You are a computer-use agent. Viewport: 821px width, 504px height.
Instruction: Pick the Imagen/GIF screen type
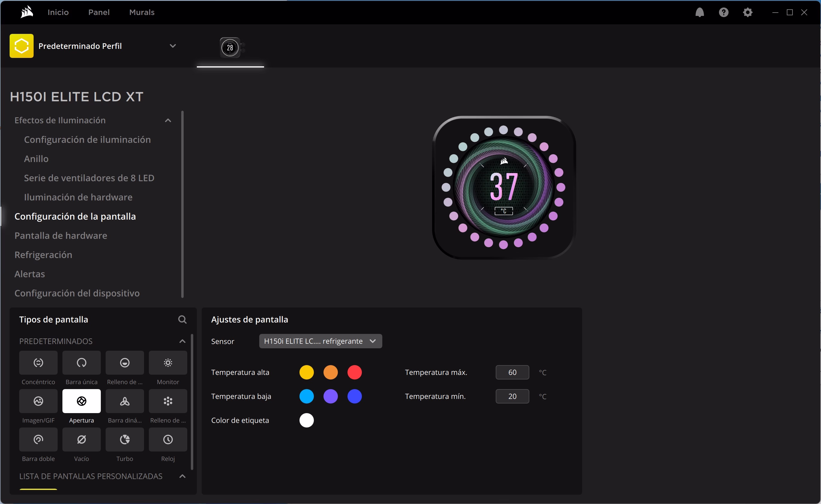[38, 401]
